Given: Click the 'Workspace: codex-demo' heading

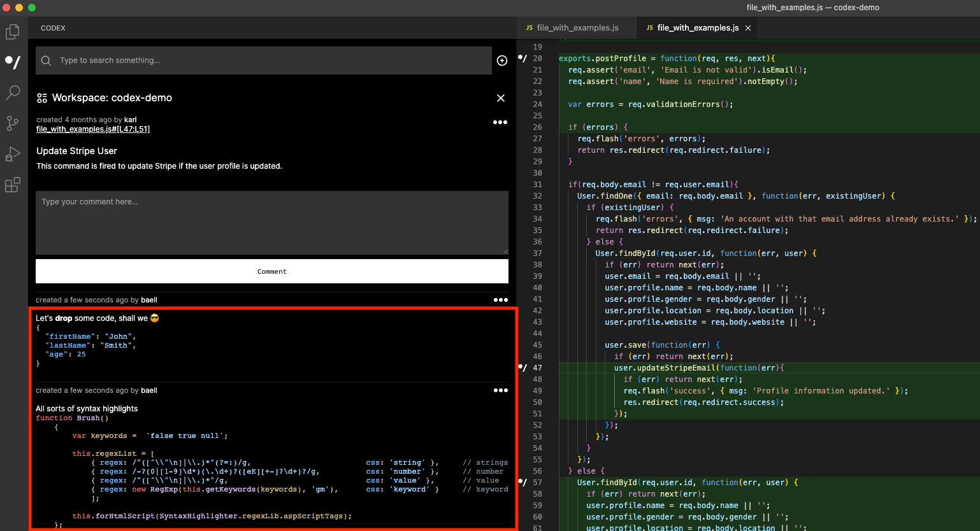Looking at the screenshot, I should point(112,98).
